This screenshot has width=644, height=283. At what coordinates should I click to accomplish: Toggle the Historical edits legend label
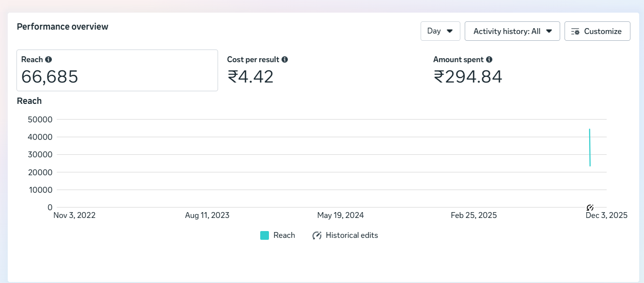point(351,235)
